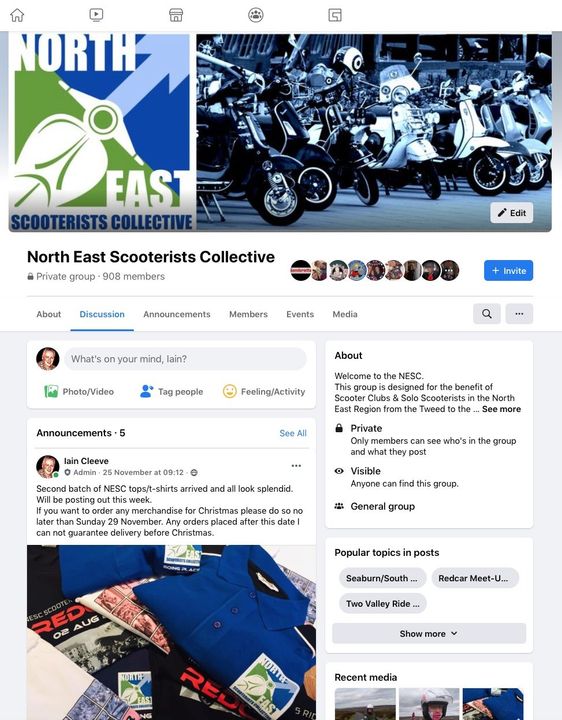Click Edit on the cover photo
The width and height of the screenshot is (562, 720).
pyautogui.click(x=511, y=213)
